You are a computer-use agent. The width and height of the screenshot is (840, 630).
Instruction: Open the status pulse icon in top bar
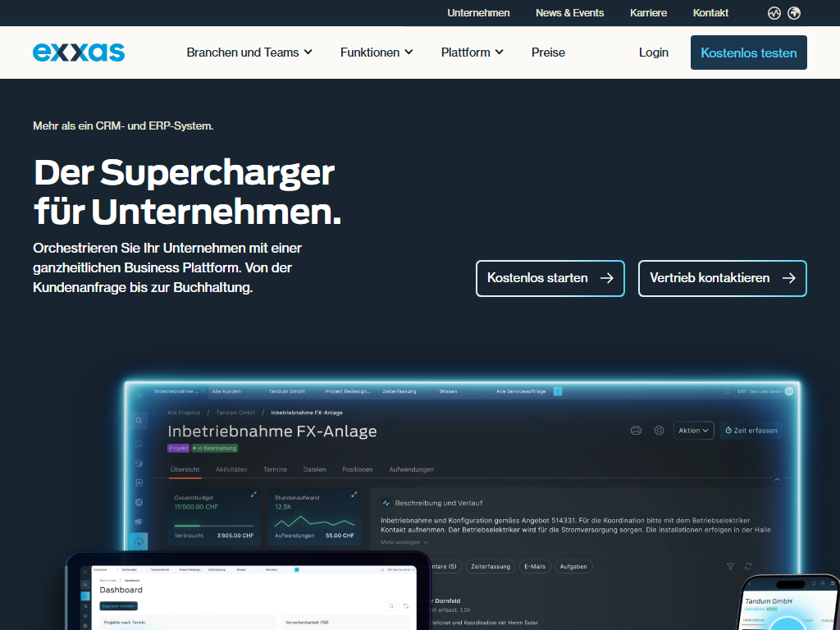[x=774, y=13]
